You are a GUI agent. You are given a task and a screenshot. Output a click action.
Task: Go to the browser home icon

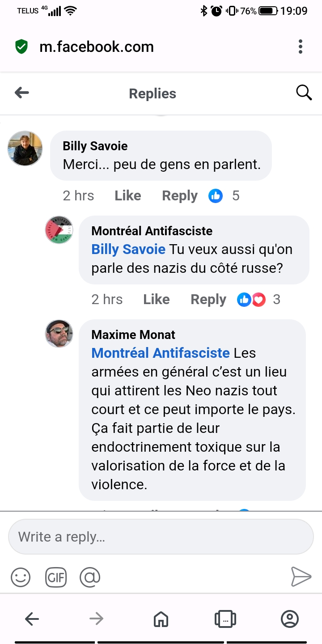click(x=161, y=619)
